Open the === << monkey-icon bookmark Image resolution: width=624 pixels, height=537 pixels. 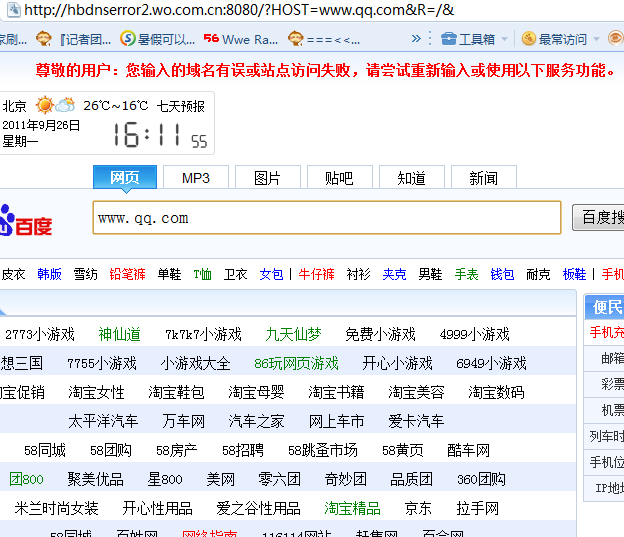coord(324,39)
